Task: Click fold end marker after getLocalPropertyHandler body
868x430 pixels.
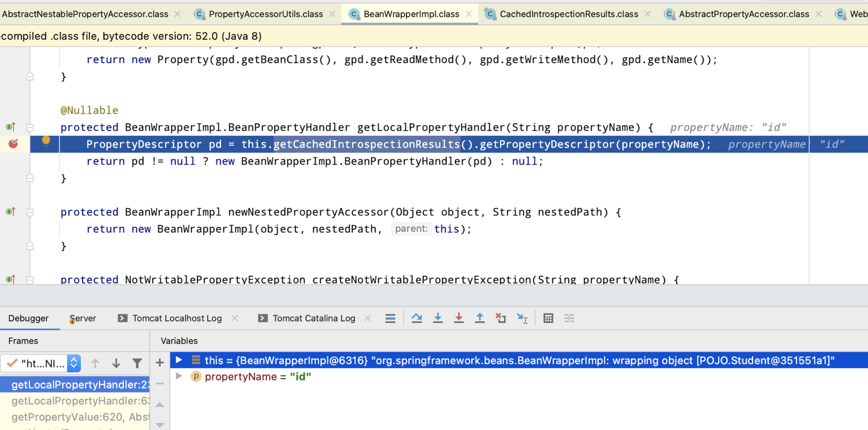Action: coord(30,178)
